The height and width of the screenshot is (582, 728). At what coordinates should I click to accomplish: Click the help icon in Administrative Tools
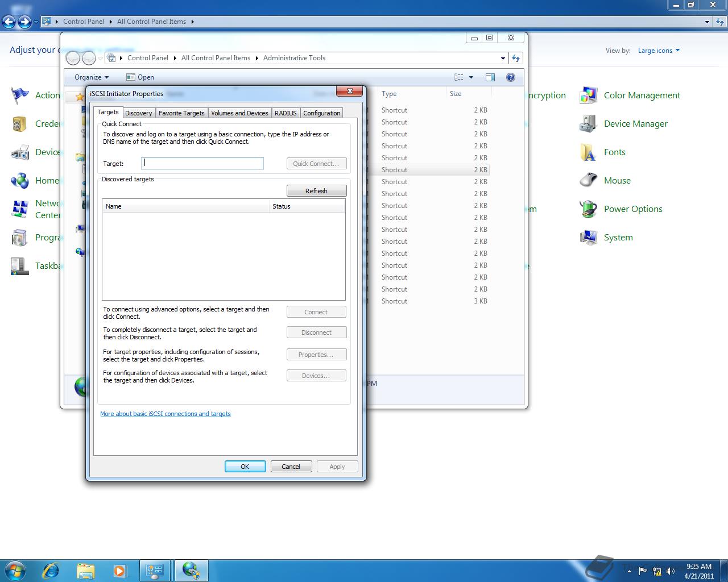pos(511,77)
